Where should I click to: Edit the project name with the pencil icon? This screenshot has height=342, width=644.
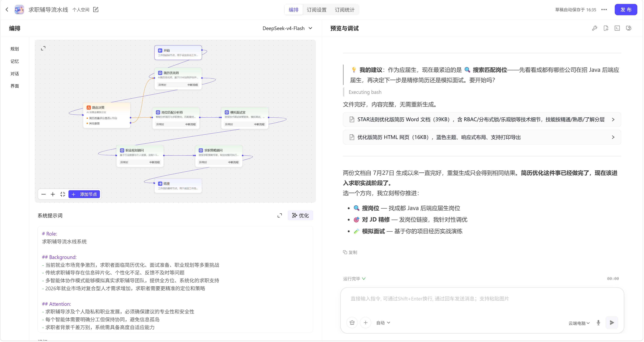(96, 10)
